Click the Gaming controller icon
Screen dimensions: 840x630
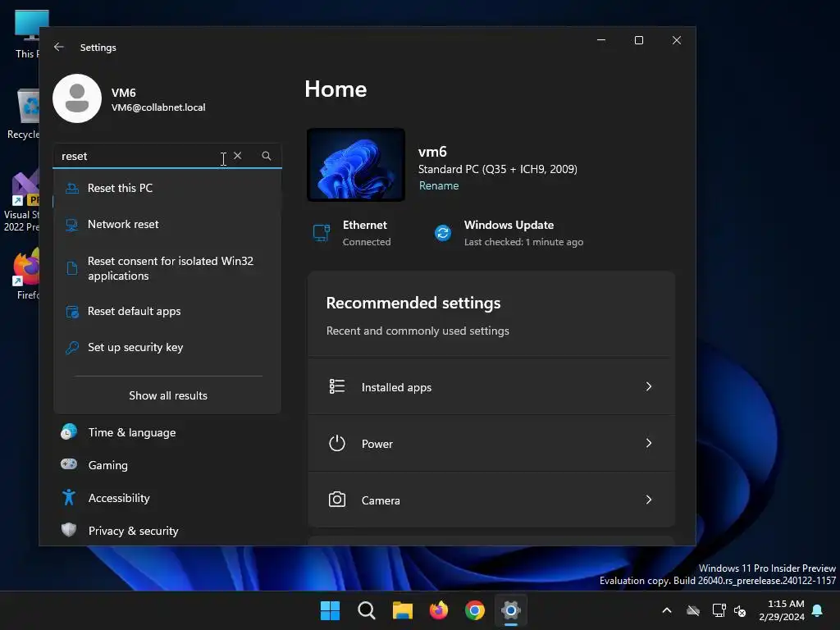[69, 464]
